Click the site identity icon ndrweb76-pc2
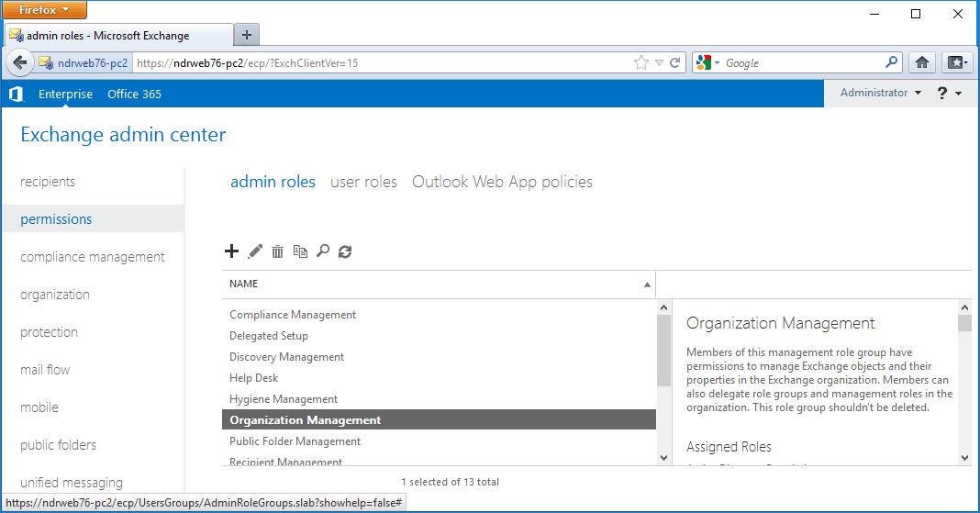This screenshot has width=980, height=513. pyautogui.click(x=84, y=63)
